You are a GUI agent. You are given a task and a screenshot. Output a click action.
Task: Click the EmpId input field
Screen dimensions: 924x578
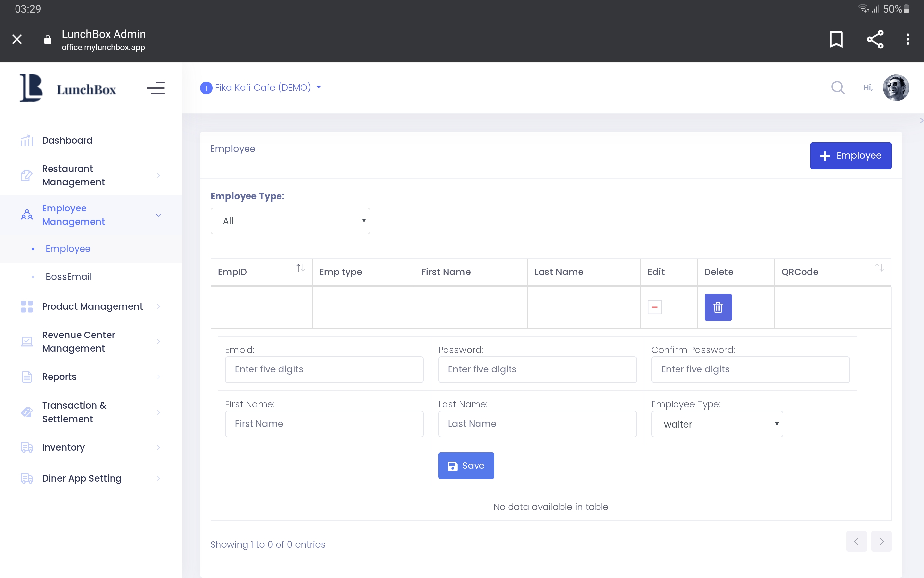(x=324, y=369)
